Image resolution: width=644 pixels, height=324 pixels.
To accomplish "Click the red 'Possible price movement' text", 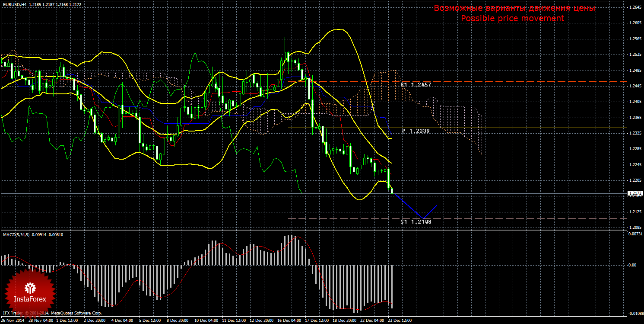I will pos(512,19).
